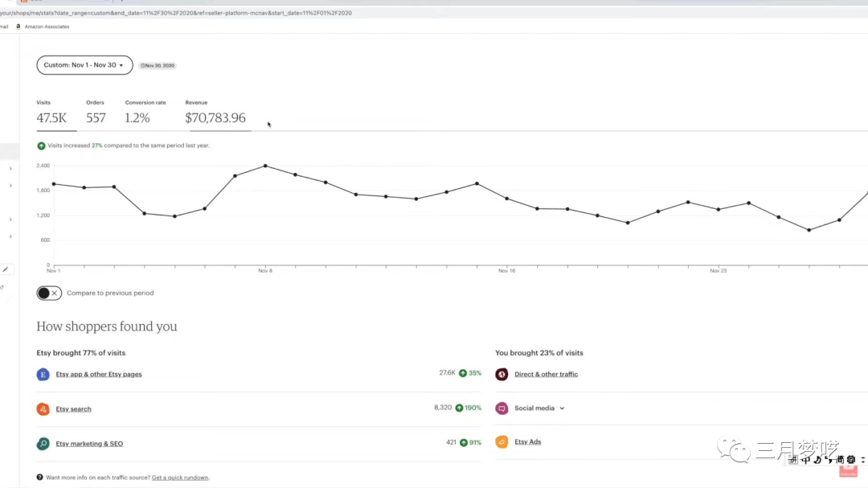Open the Amazon Associates bookmark
This screenshot has height=488, width=868.
tap(47, 27)
